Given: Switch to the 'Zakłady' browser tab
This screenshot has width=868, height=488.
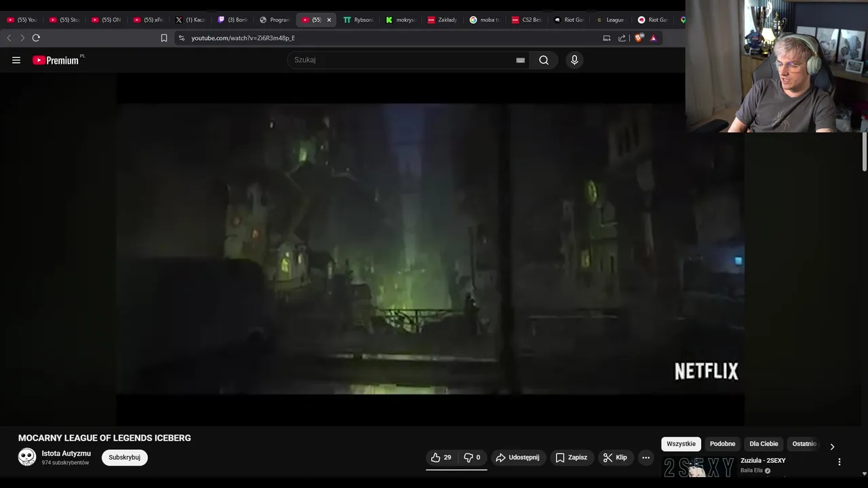Looking at the screenshot, I should [x=443, y=20].
